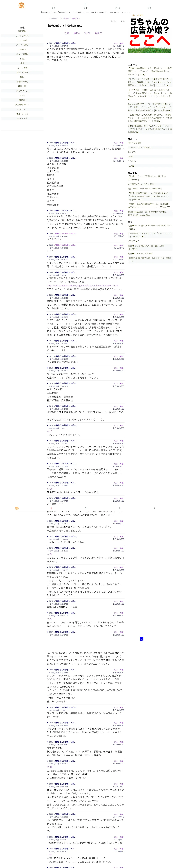Open the 設定 settings navigation item
Image resolution: width=174 pixels, height=868 pixels.
149,6
